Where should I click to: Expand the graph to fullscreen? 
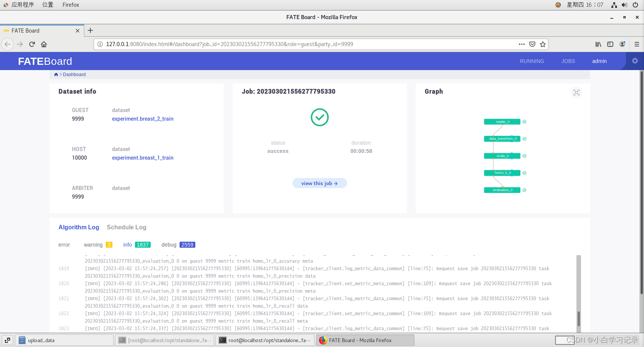pos(577,93)
